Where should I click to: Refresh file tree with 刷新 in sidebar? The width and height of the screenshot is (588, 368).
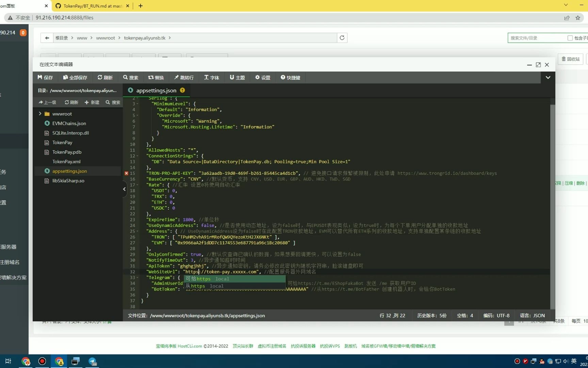coord(71,102)
